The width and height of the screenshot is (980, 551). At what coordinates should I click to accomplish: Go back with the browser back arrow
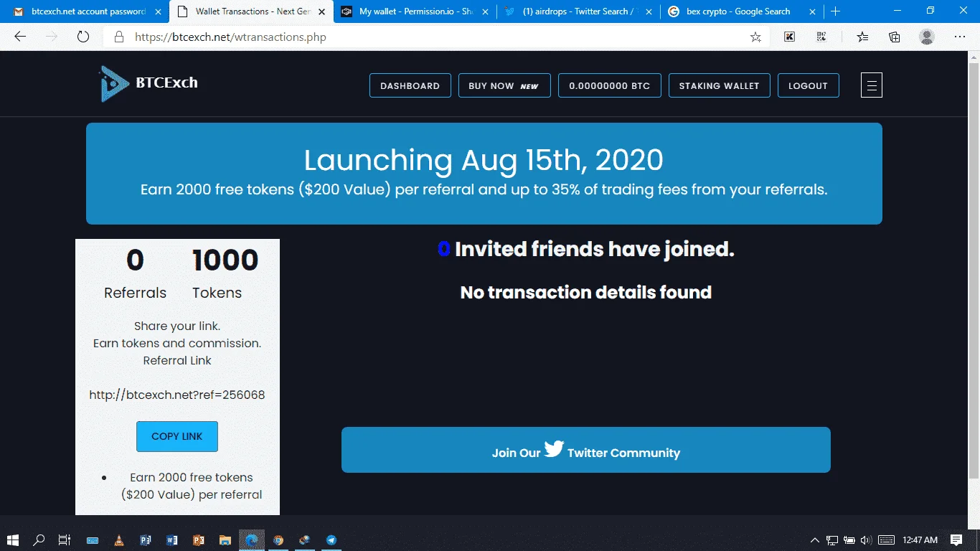20,37
